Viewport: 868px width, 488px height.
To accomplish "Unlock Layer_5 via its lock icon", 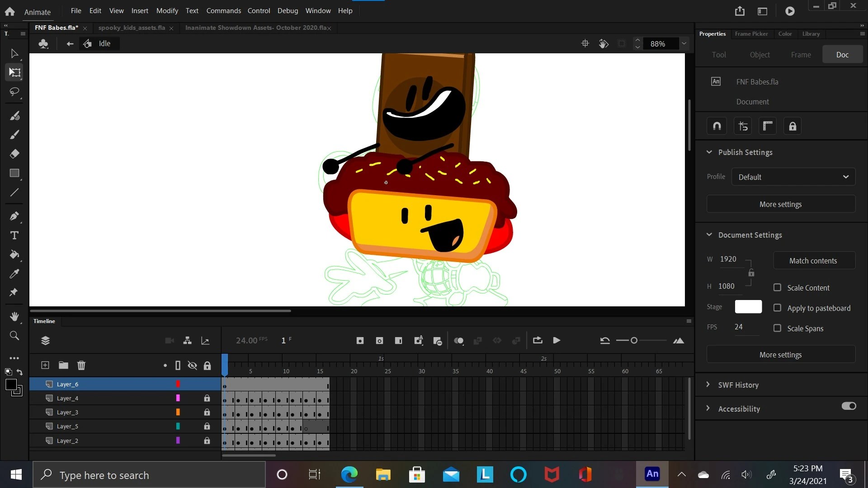I will click(x=207, y=426).
